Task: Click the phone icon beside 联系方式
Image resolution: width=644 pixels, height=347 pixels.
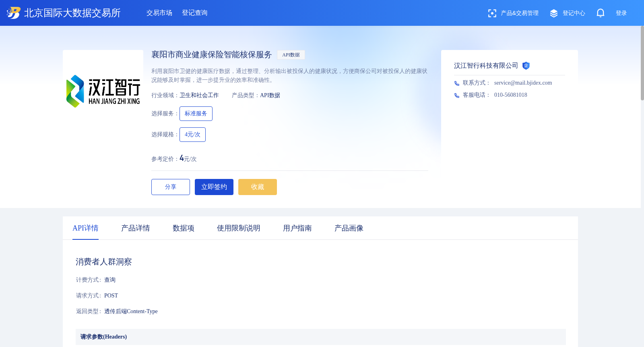Action: coord(457,83)
